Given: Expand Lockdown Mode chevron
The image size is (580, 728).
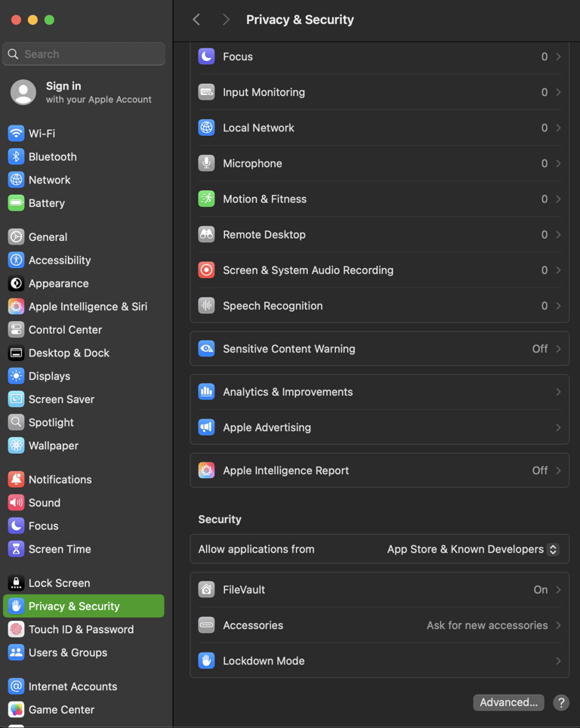Looking at the screenshot, I should coord(558,661).
